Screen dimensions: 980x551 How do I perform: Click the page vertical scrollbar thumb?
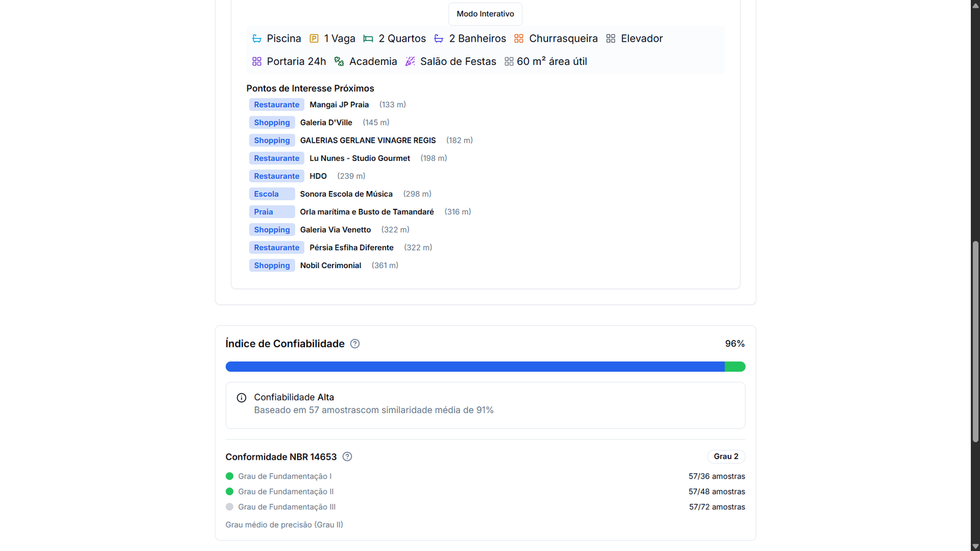point(975,342)
